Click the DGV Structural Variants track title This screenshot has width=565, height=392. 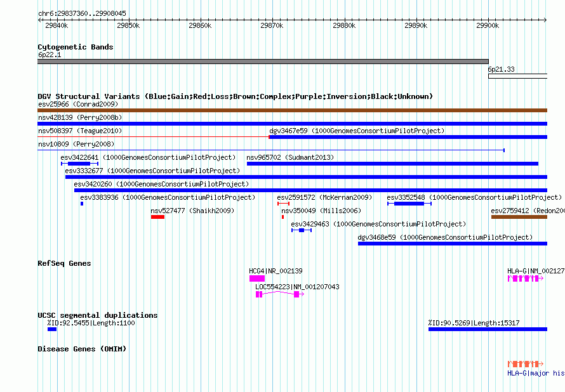(x=236, y=96)
